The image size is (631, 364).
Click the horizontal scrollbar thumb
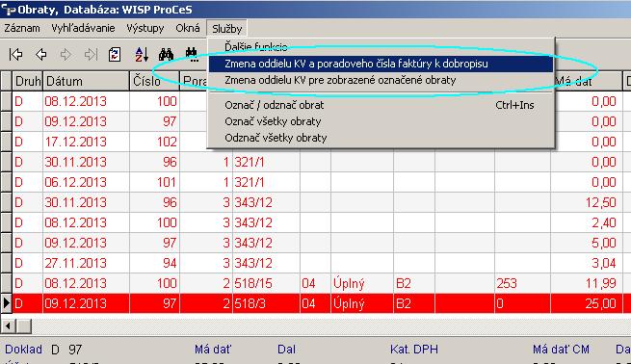pyautogui.click(x=24, y=326)
